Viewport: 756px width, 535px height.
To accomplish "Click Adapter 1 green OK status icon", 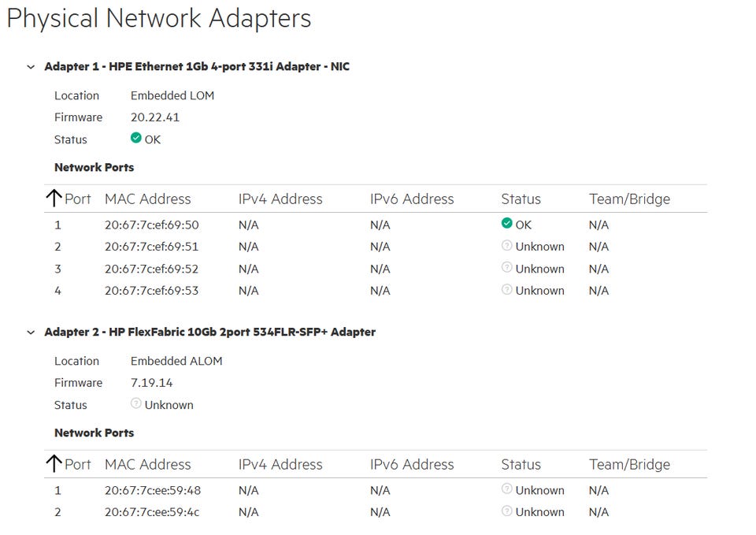I will coord(136,138).
